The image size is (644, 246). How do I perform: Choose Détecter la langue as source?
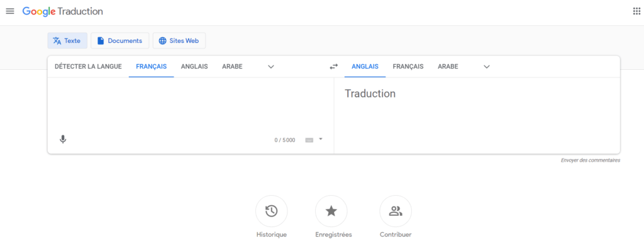88,67
